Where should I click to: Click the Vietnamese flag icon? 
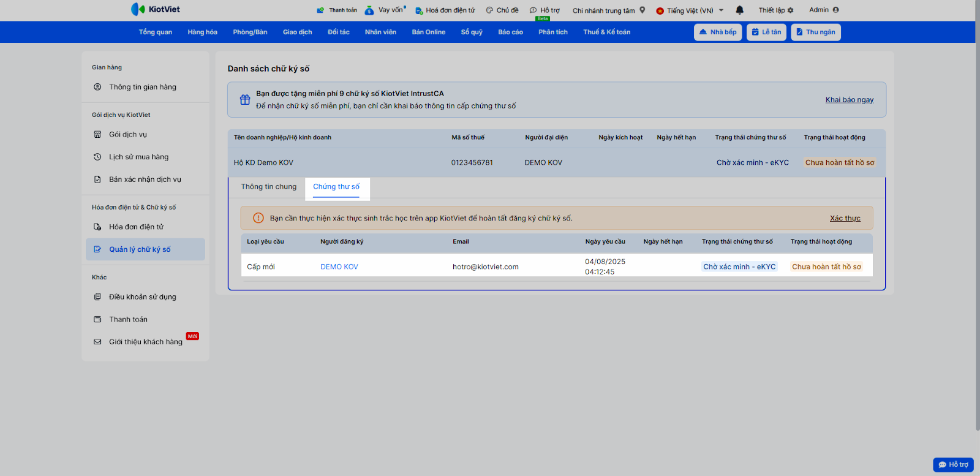pyautogui.click(x=660, y=10)
